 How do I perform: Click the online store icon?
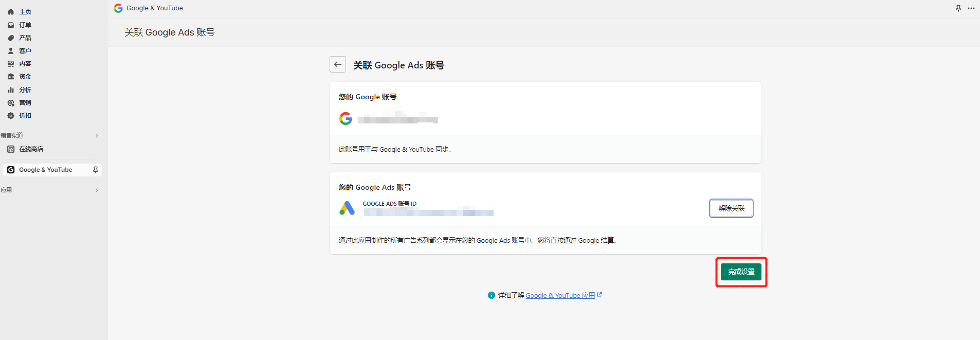[x=11, y=149]
